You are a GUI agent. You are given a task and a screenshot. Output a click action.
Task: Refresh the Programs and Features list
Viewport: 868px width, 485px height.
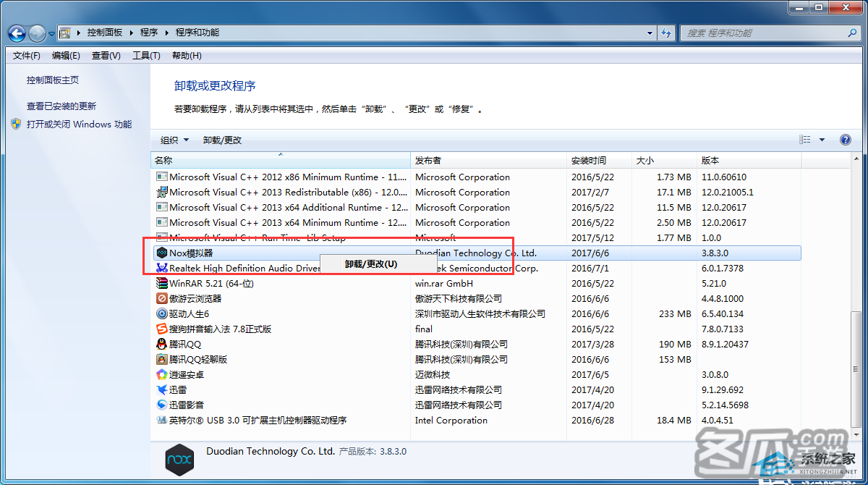pyautogui.click(x=666, y=33)
